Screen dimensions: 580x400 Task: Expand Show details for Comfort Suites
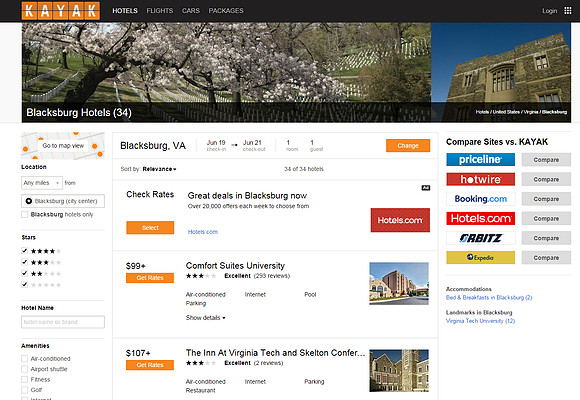[x=205, y=317]
